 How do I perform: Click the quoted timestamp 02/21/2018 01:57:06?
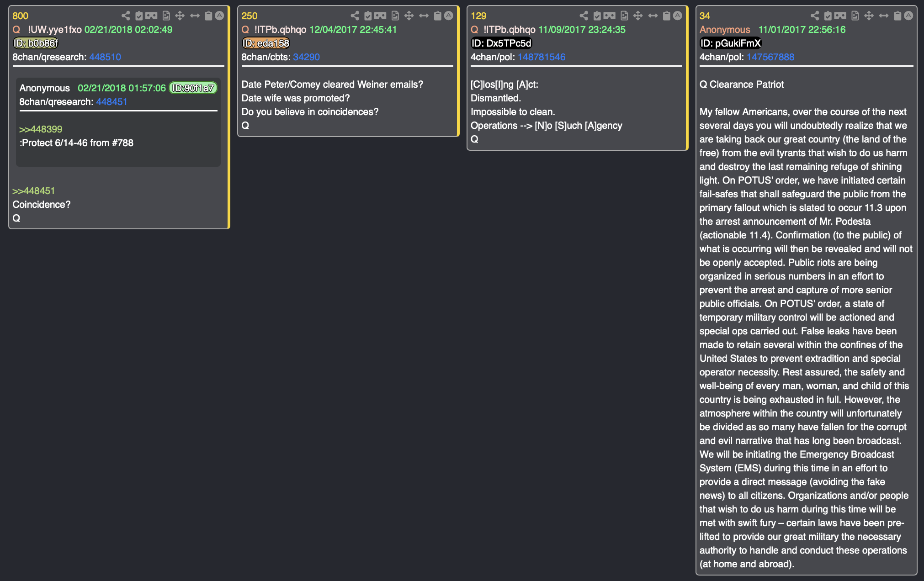point(122,88)
